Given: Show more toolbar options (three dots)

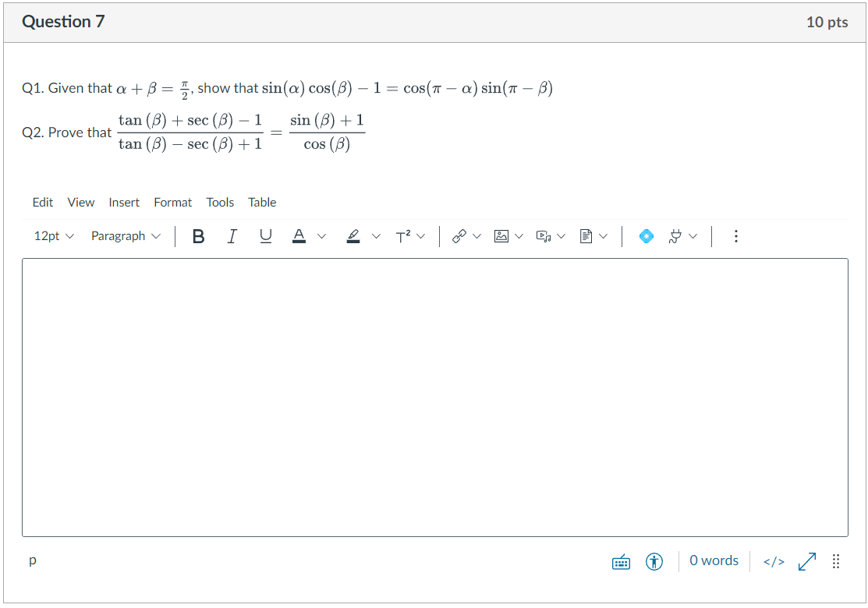Looking at the screenshot, I should pyautogui.click(x=735, y=236).
